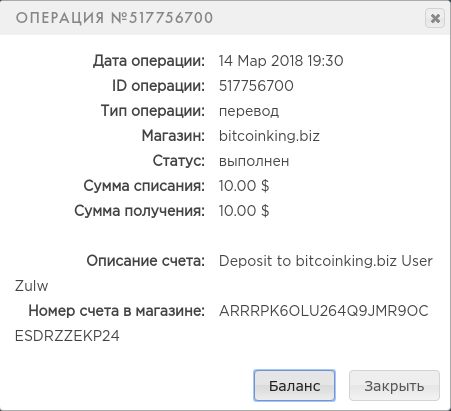Image resolution: width=451 pixels, height=411 pixels.
Task: Click the Закрыть button
Action: pyautogui.click(x=394, y=386)
